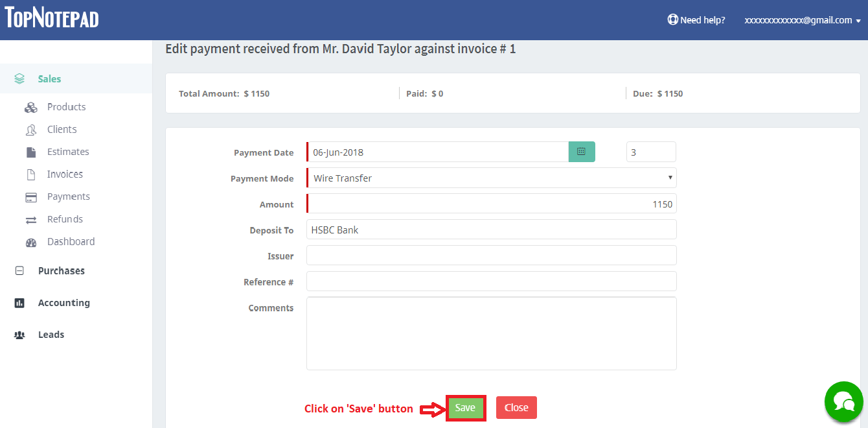Open Clients in the sidebar
This screenshot has width=868, height=428.
pos(62,130)
